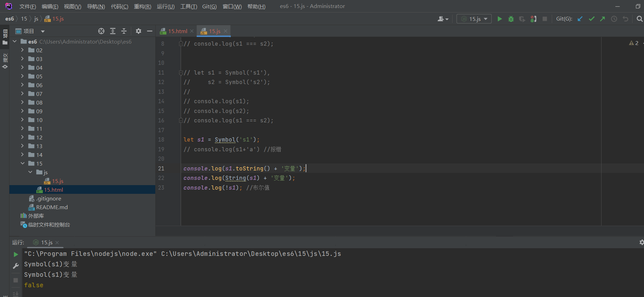Open the 运行(U) menu
The image size is (644, 297).
click(x=166, y=7)
